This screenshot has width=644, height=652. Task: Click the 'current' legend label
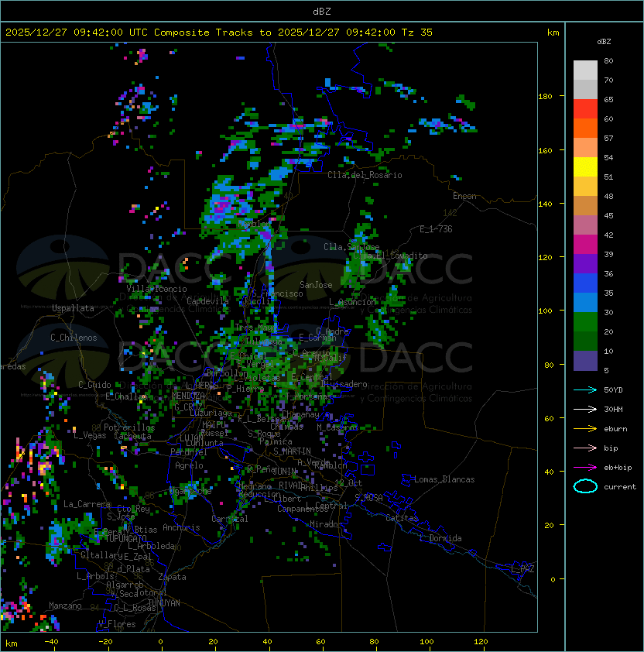coord(620,487)
